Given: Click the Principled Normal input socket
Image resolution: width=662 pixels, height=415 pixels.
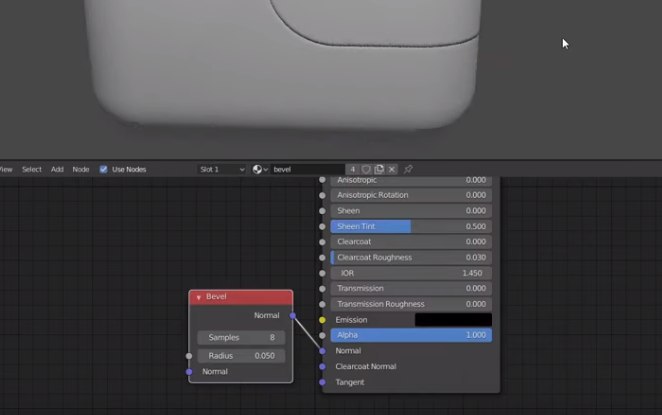Looking at the screenshot, I should point(322,351).
